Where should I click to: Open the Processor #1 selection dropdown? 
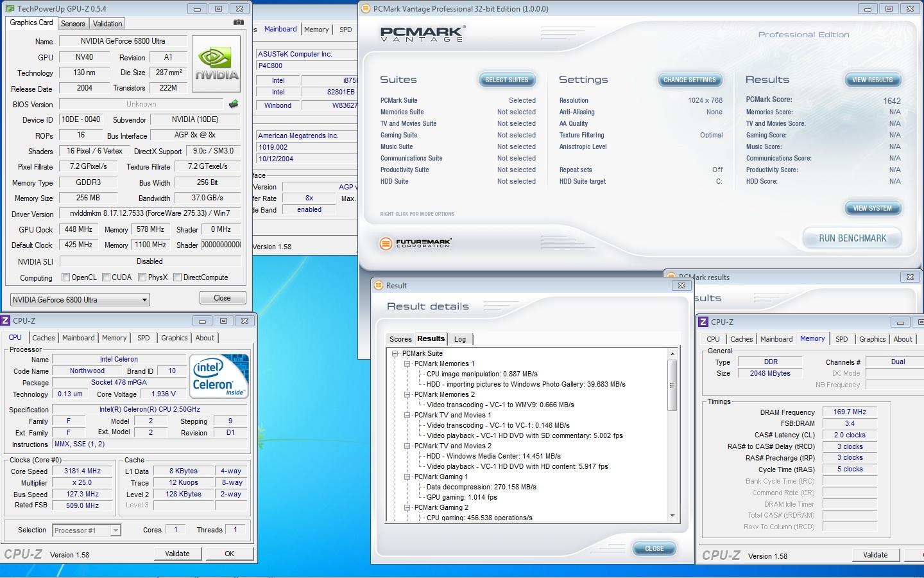point(86,530)
